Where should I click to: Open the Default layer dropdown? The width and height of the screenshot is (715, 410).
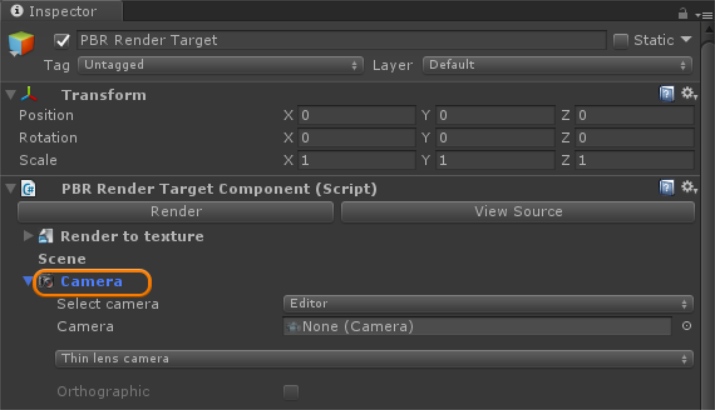point(557,65)
